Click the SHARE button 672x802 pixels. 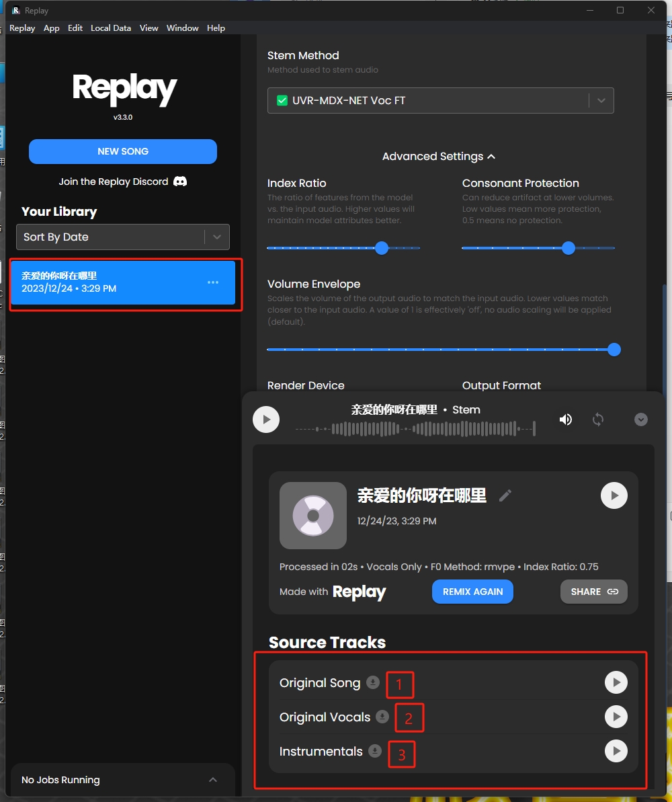coord(594,592)
